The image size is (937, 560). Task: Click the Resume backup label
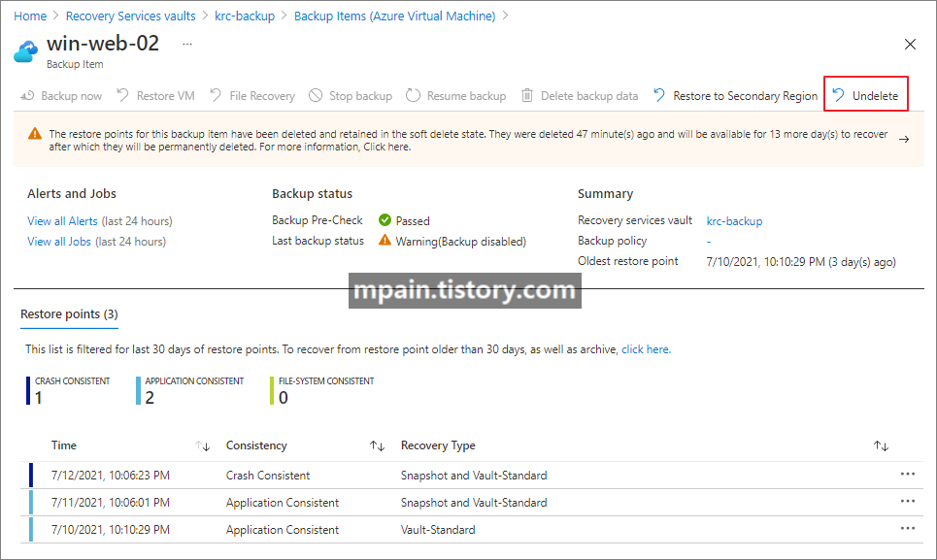(x=466, y=95)
